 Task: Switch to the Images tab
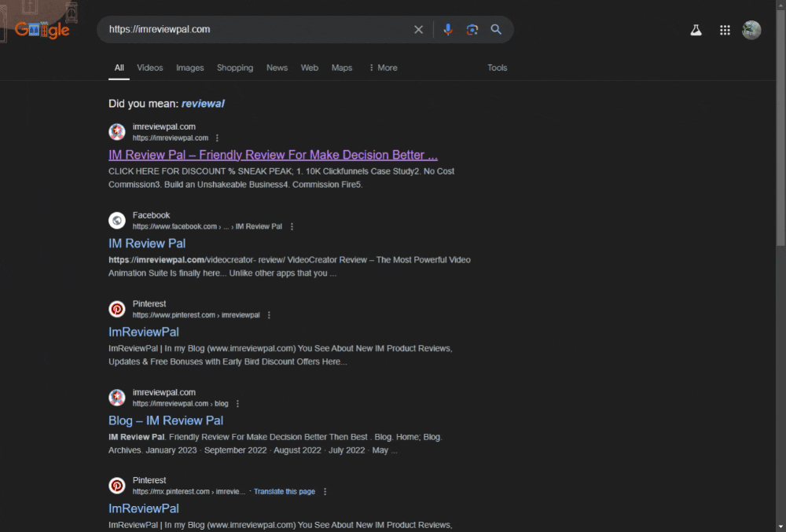click(189, 68)
